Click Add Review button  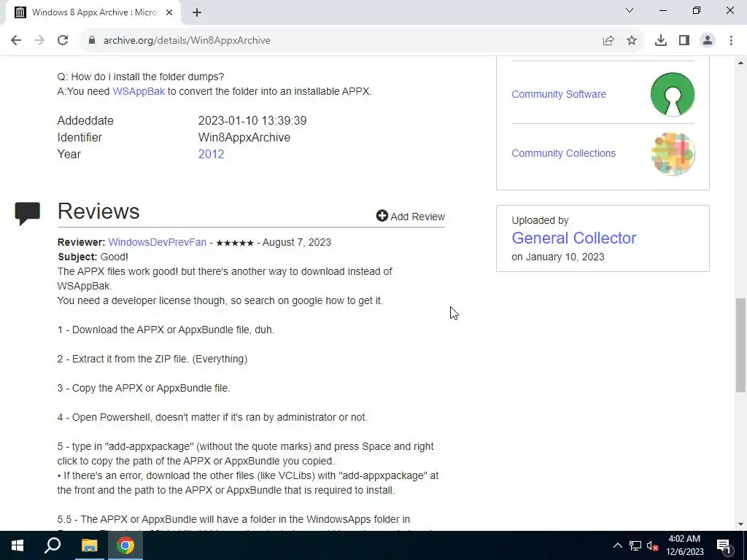pyautogui.click(x=410, y=216)
